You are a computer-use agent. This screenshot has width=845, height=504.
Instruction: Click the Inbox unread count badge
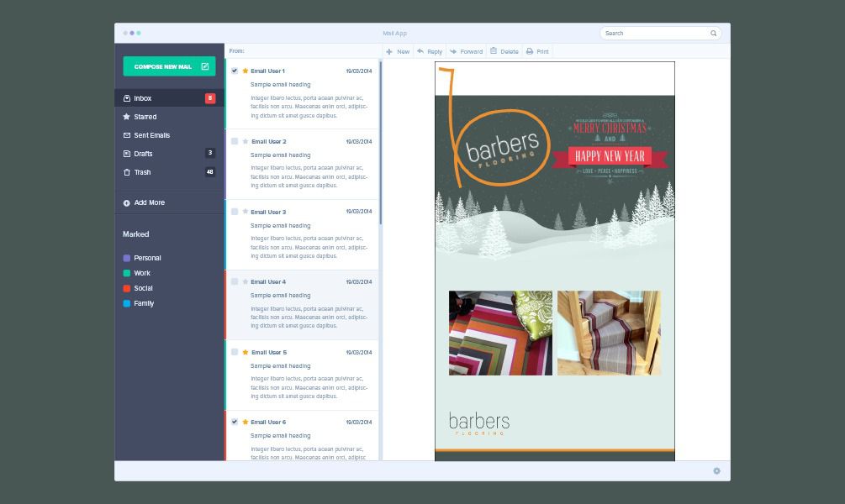pyautogui.click(x=210, y=98)
